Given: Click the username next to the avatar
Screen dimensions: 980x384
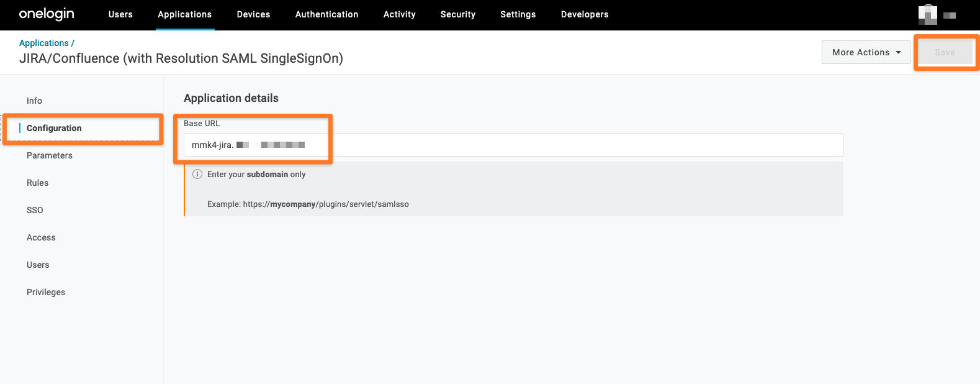Looking at the screenshot, I should (x=950, y=15).
